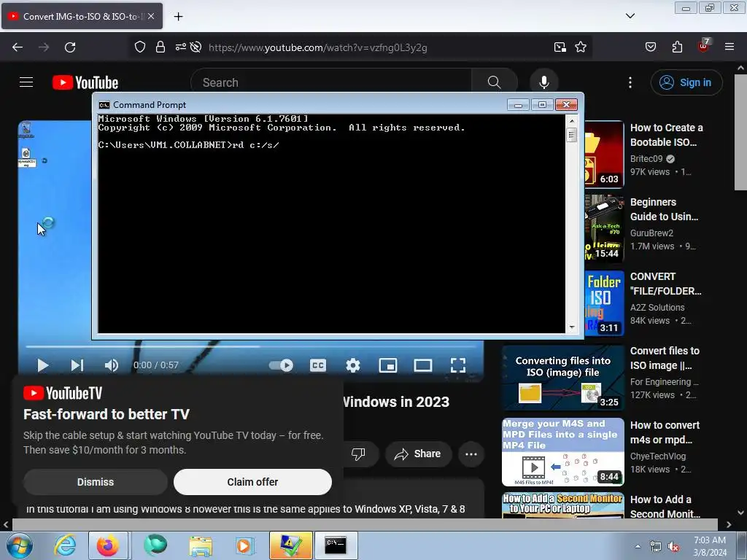
Task: Open How to convert m4s or mpd video
Action: (x=665, y=432)
